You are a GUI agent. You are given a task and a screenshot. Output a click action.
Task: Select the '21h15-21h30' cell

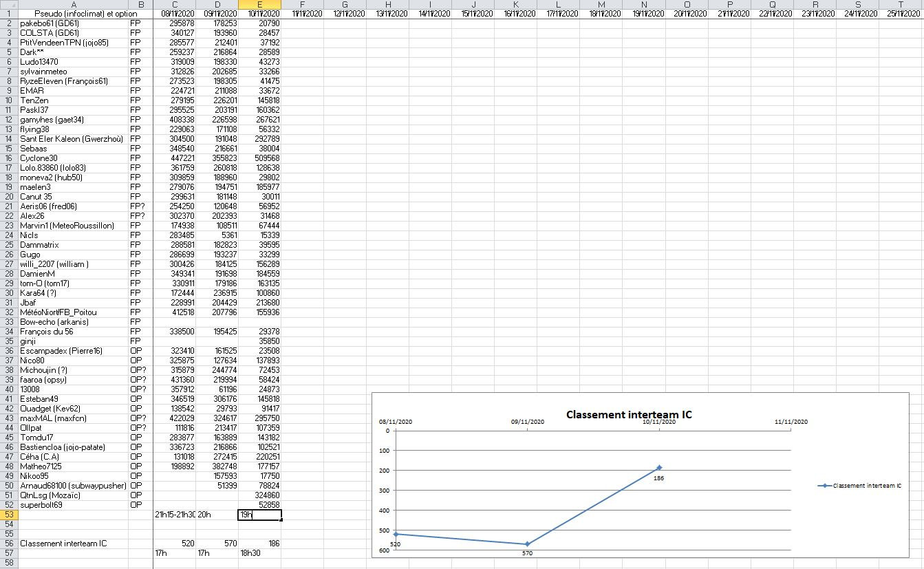(x=174, y=514)
